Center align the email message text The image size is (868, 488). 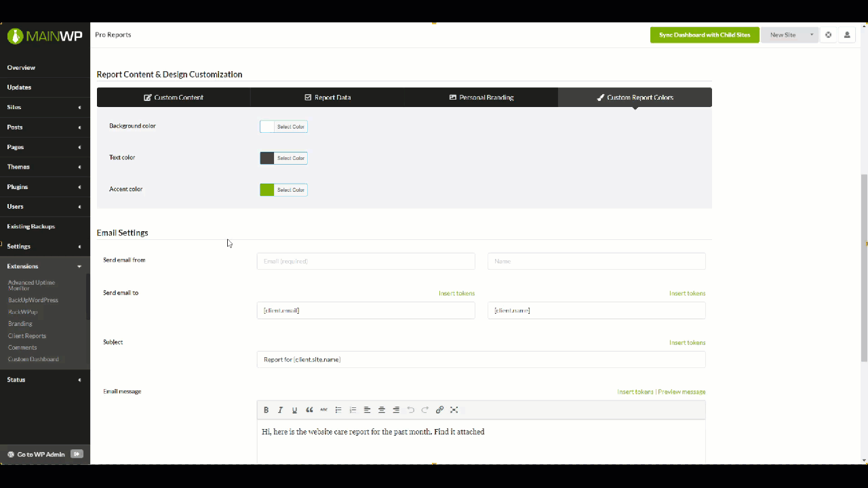pos(381,409)
